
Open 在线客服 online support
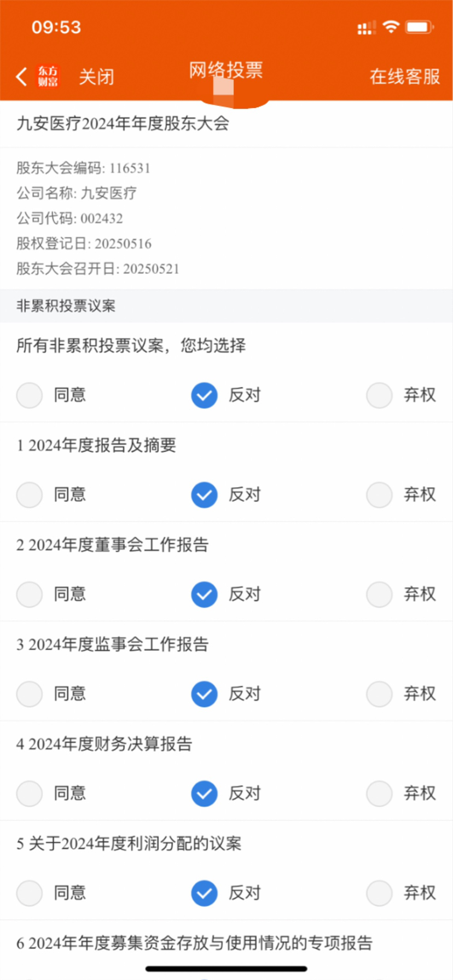[x=405, y=77]
